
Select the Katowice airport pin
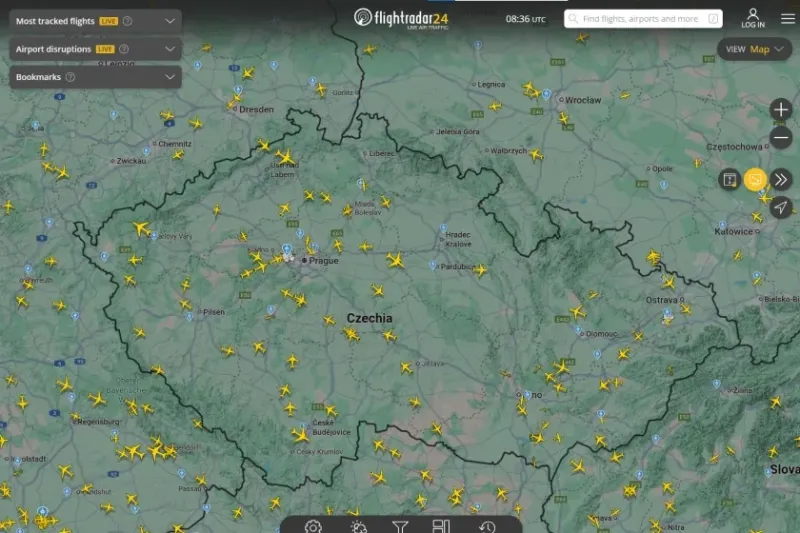[722, 224]
